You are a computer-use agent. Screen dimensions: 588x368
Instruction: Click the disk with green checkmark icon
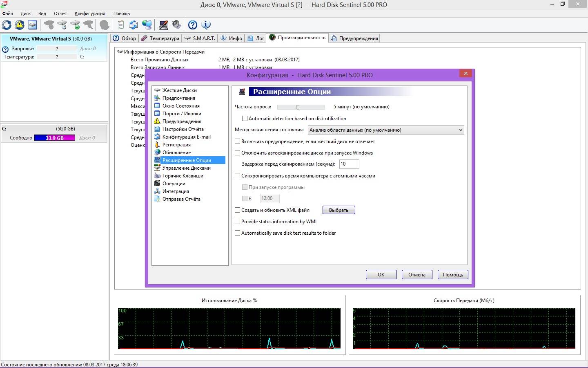(75, 25)
